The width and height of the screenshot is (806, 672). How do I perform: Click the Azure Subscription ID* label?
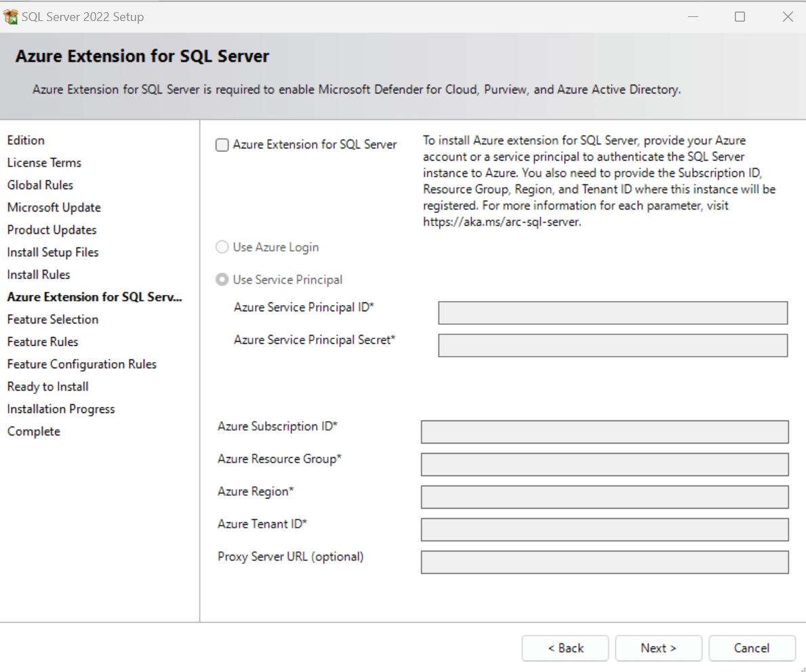click(277, 427)
